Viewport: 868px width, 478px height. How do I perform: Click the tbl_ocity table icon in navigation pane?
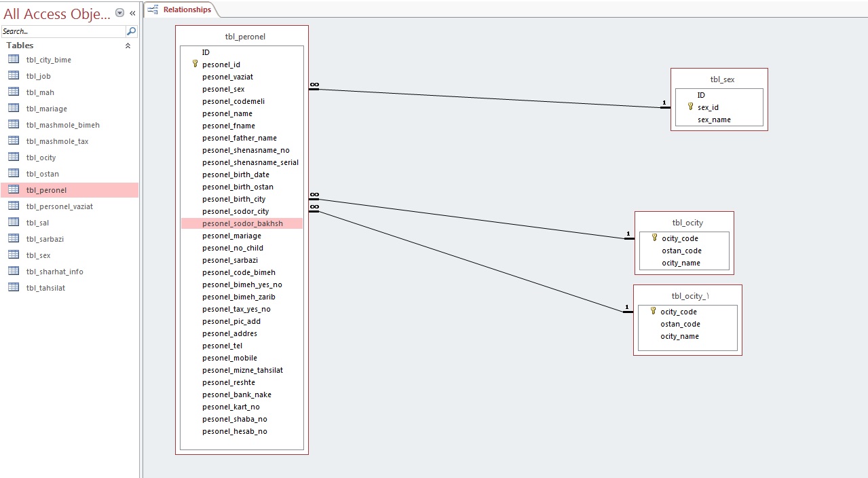[14, 158]
